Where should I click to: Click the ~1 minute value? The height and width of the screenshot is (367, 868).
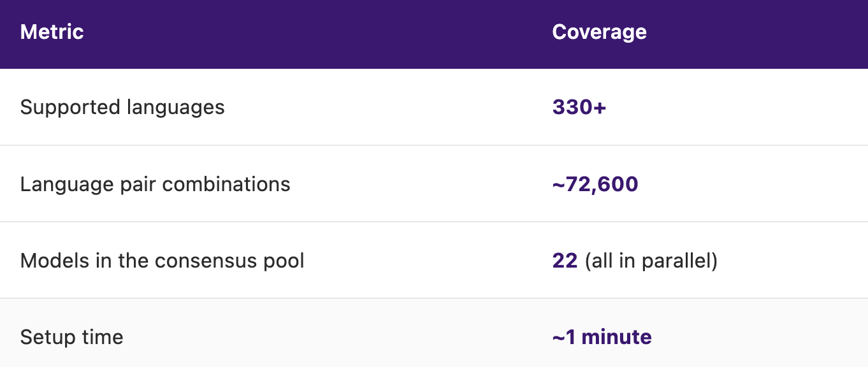(x=602, y=336)
